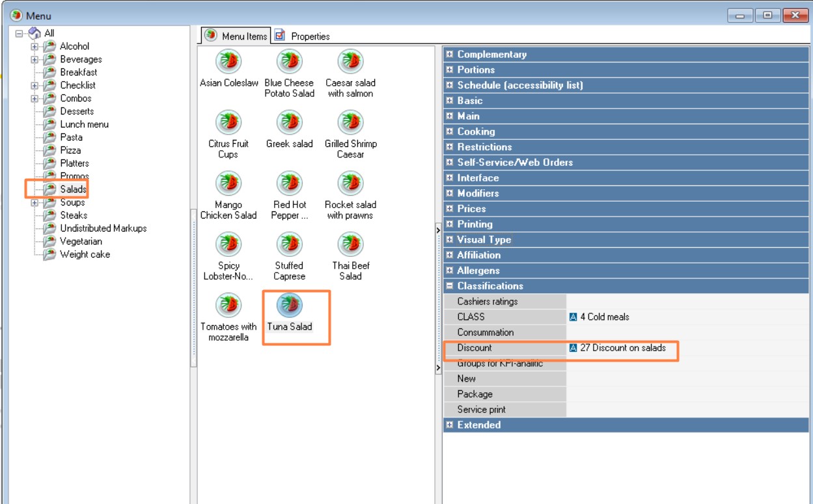Screen dimensions: 813x504
Task: Open the Desserts category folder
Action: (77, 111)
